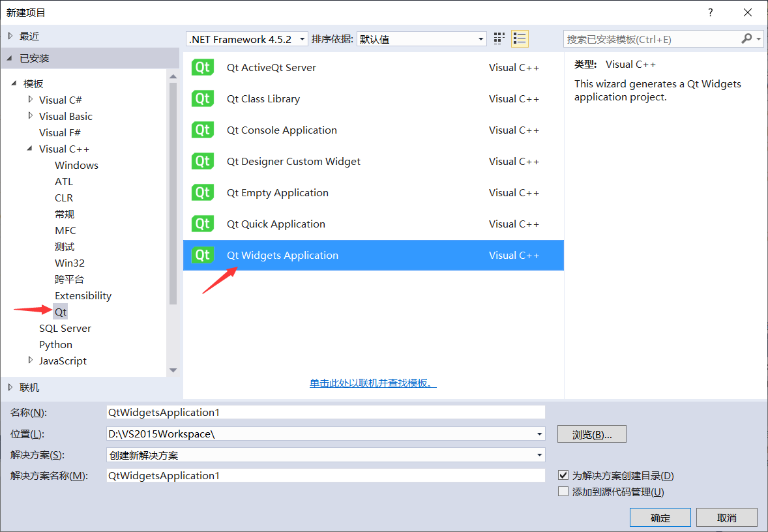This screenshot has height=532, width=768.
Task: Expand the 最近 section
Action: (x=10, y=36)
